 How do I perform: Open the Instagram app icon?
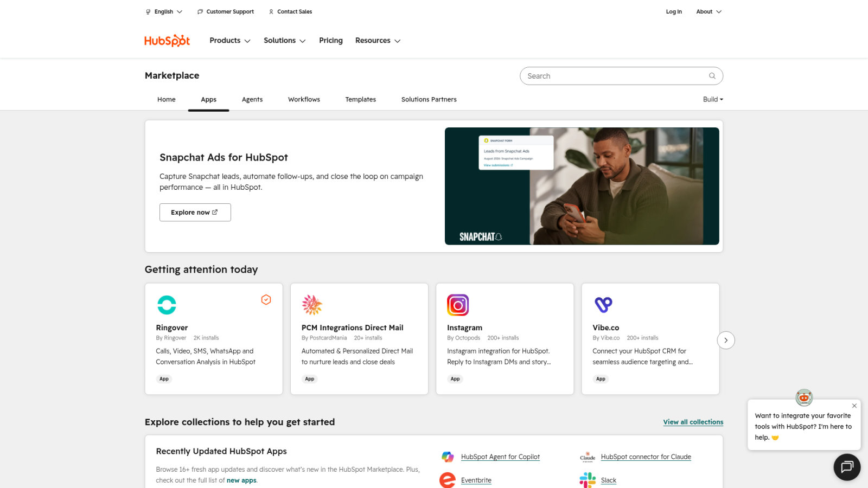point(458,305)
